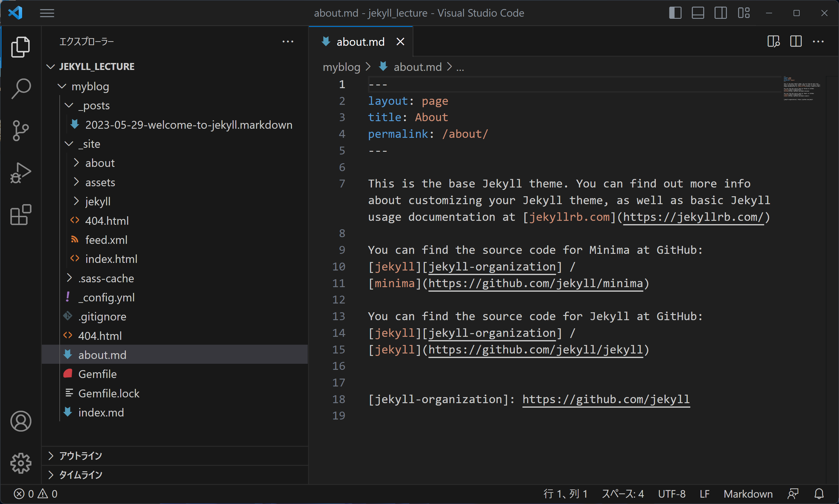
Task: Click the VS Code logo icon
Action: click(x=15, y=13)
